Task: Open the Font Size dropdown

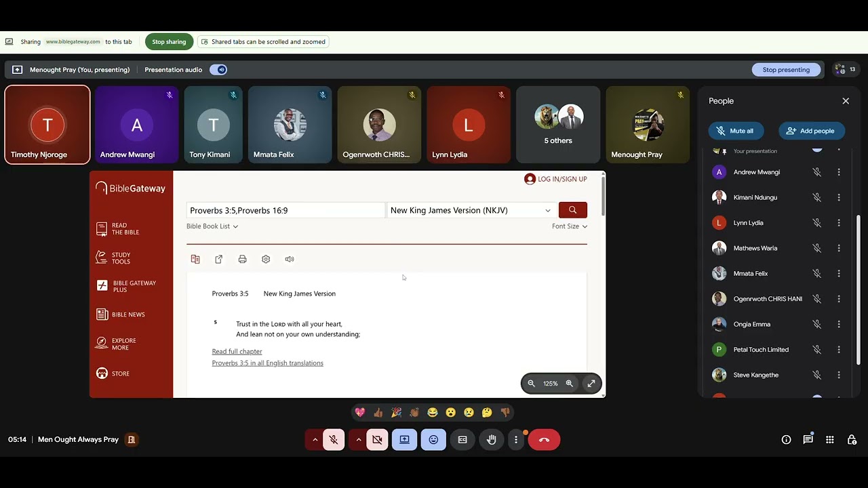Action: tap(570, 226)
